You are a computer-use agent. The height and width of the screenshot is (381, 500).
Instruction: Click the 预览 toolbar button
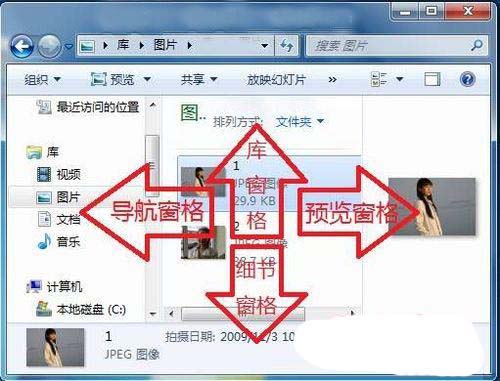coord(121,80)
